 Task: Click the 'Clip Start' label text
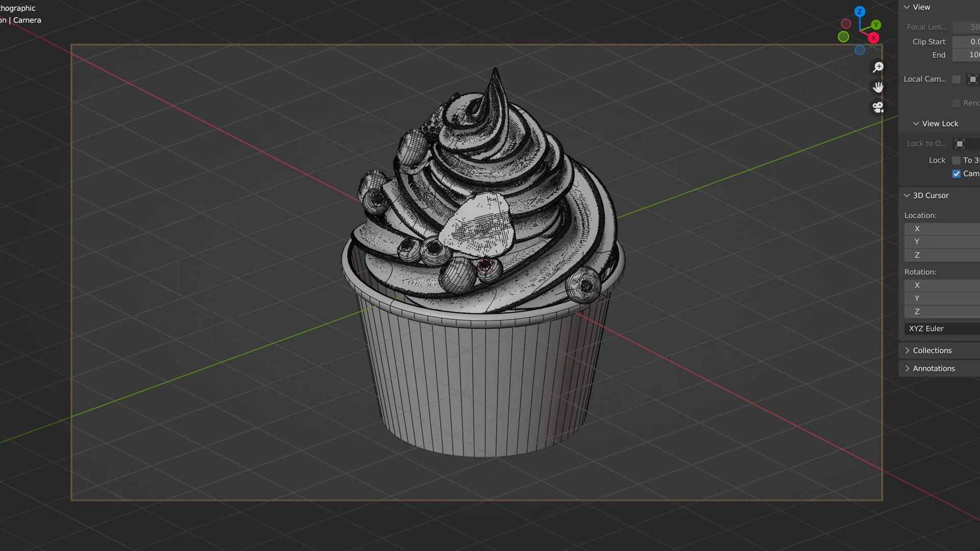[929, 42]
